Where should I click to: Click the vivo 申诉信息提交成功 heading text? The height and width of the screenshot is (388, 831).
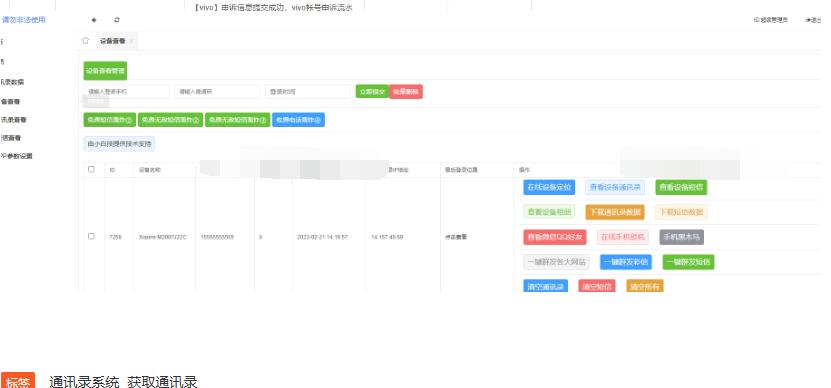[273, 7]
